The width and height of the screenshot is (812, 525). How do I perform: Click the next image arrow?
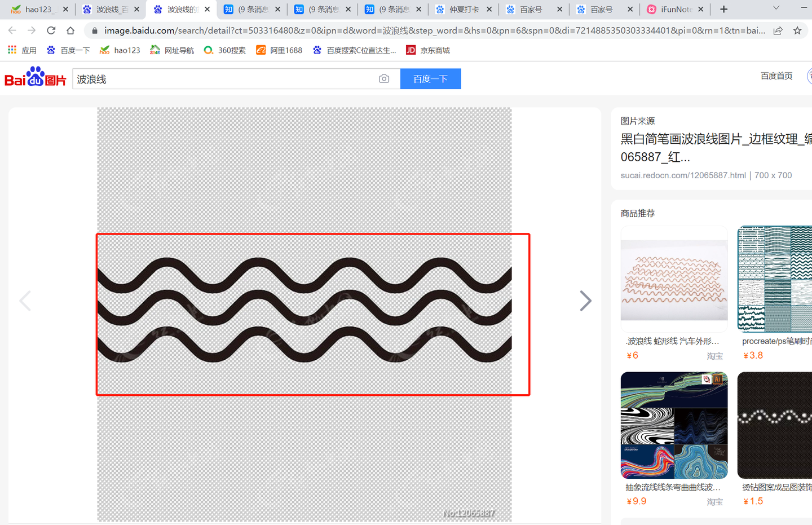click(585, 301)
